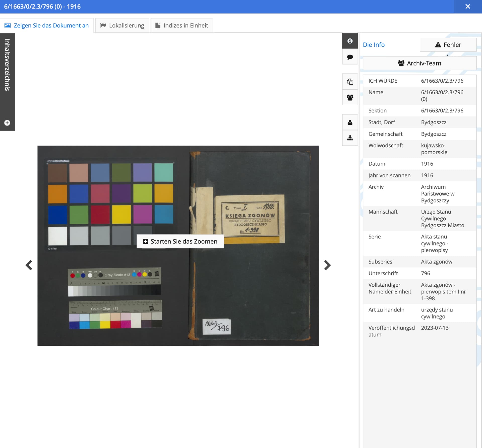Open the comments speech bubble icon
The image size is (482, 448).
point(350,57)
